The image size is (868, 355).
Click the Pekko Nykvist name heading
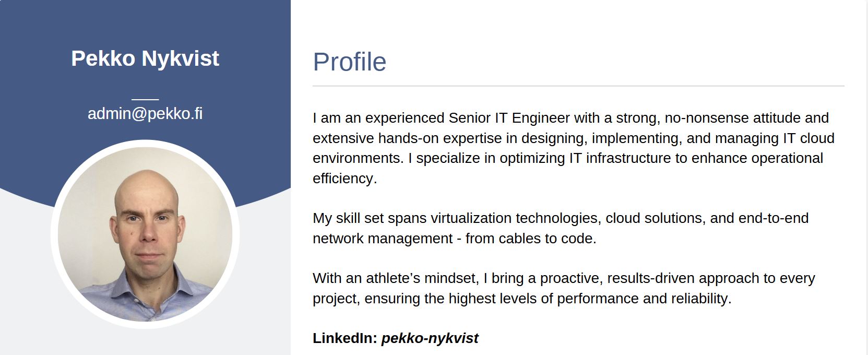[x=145, y=58]
